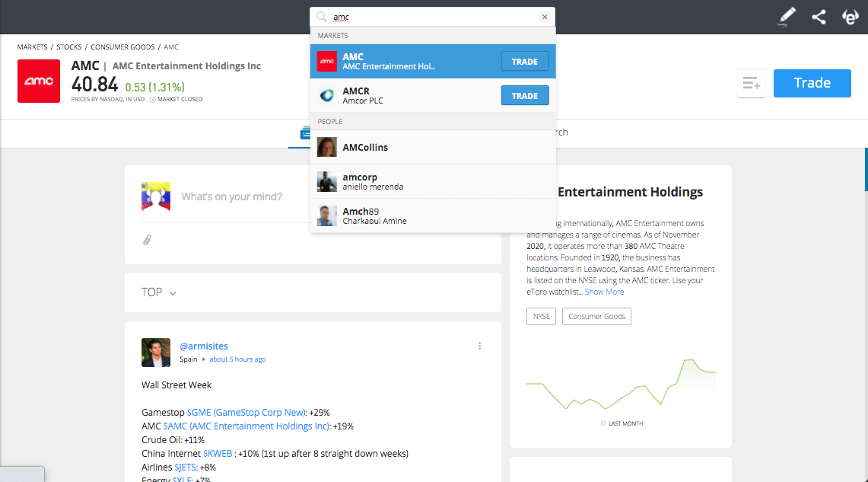Click the paperclip attachment icon
Viewport: 868px width, 482px height.
coord(147,240)
